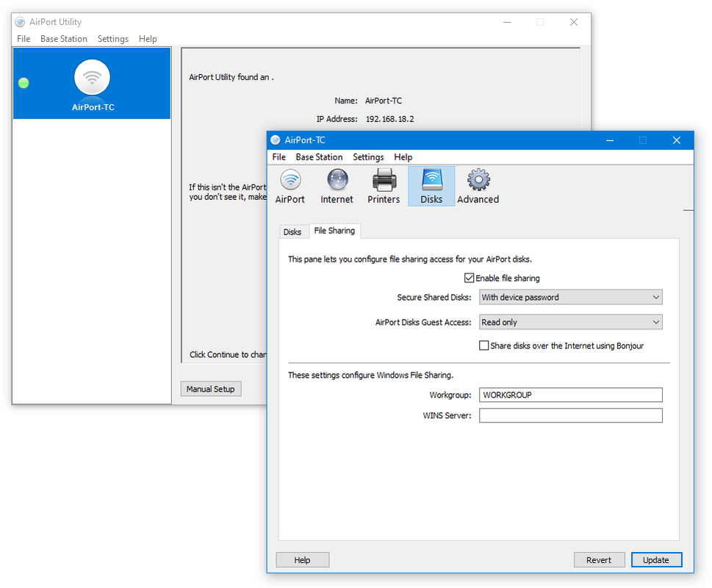Open Base Station menu in AirPort-TC window
This screenshot has width=712, height=588.
coord(319,157)
